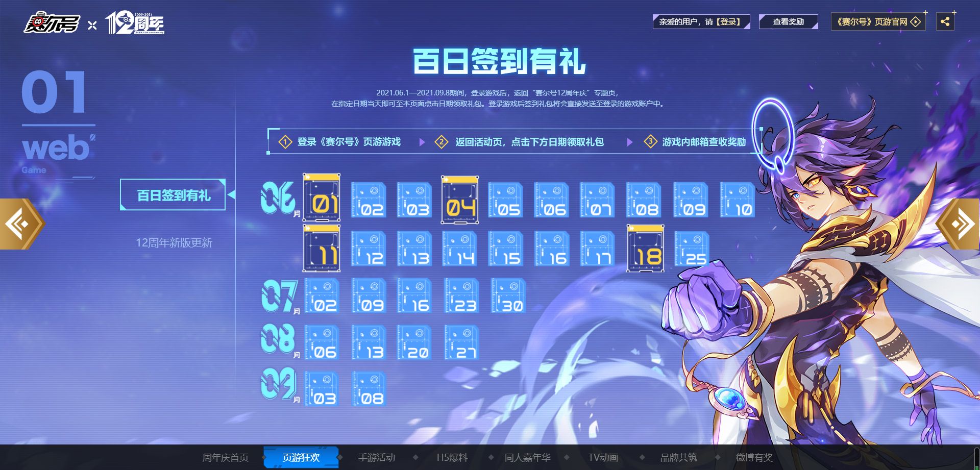980x470 pixels.
Task: Open the 《赛尔号》页游官网 link
Action: click(x=877, y=22)
